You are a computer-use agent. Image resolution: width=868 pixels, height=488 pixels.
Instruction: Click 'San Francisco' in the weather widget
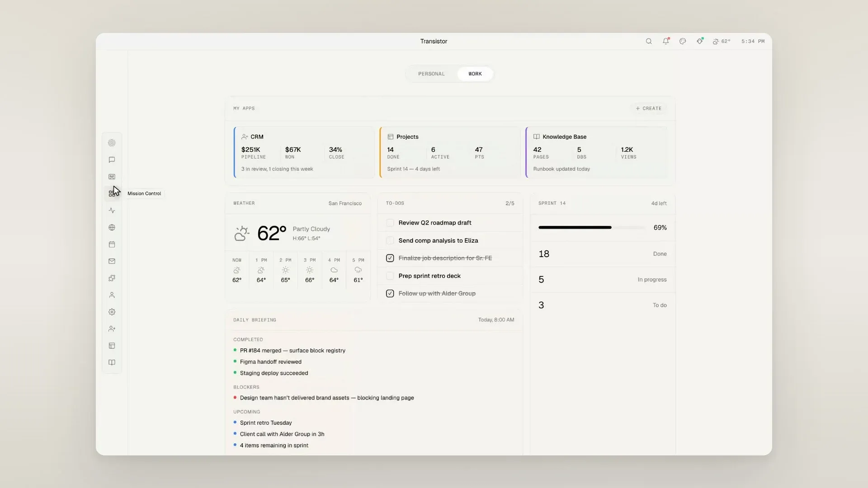pos(345,203)
